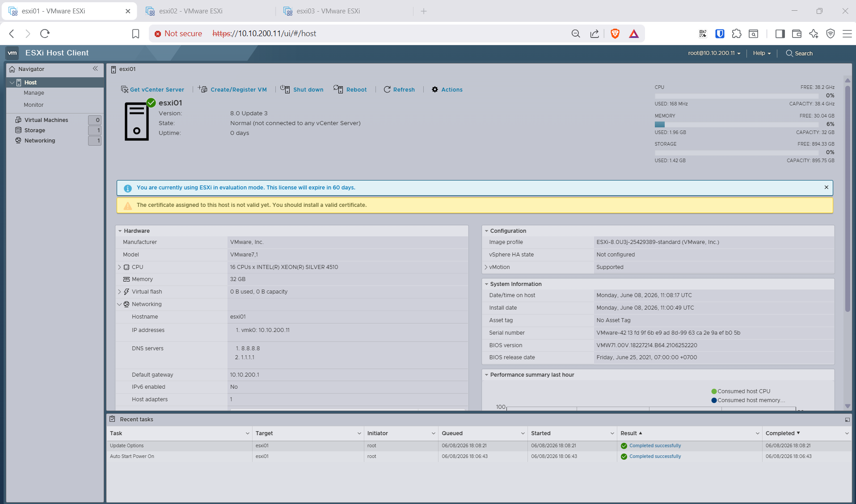Click the VMware vm logo
The height and width of the screenshot is (504, 856).
pyautogui.click(x=13, y=53)
